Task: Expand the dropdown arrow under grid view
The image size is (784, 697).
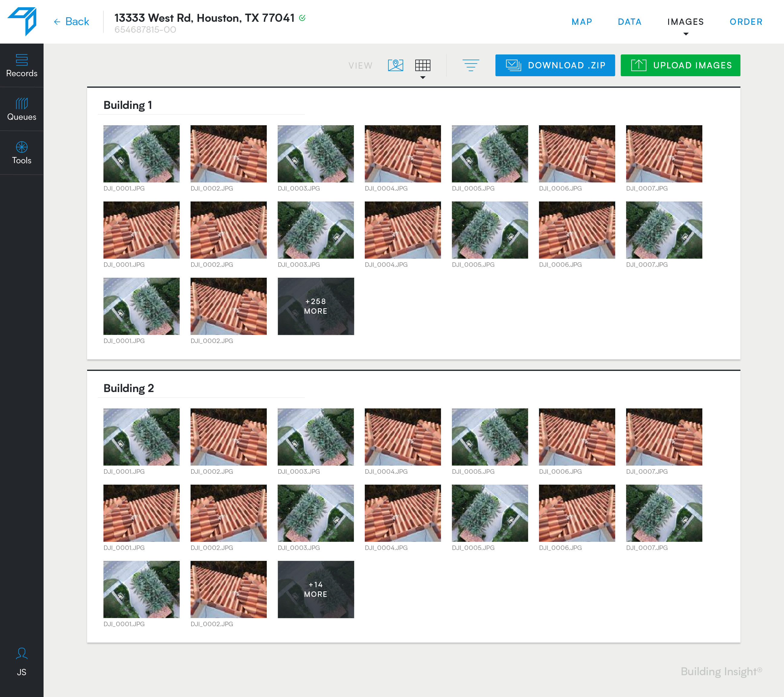Action: point(423,77)
